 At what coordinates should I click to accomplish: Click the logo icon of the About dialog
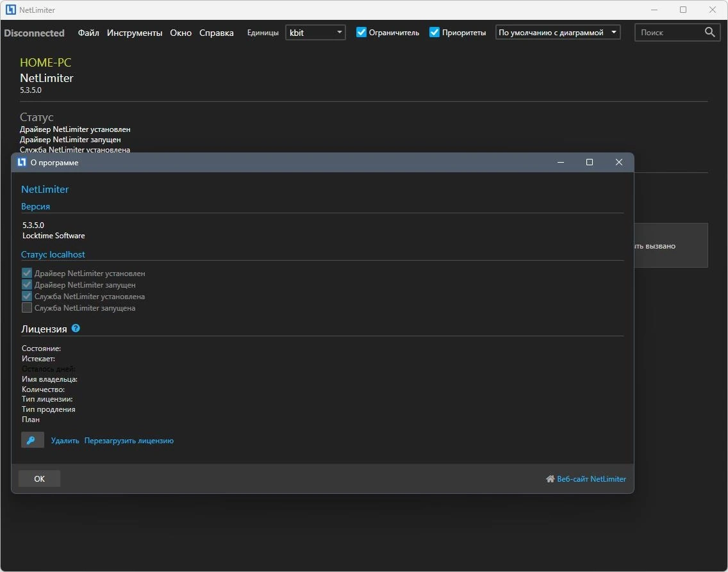[x=22, y=162]
